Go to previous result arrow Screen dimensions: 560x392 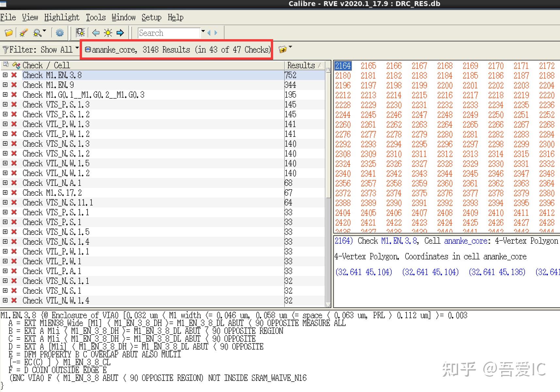95,33
